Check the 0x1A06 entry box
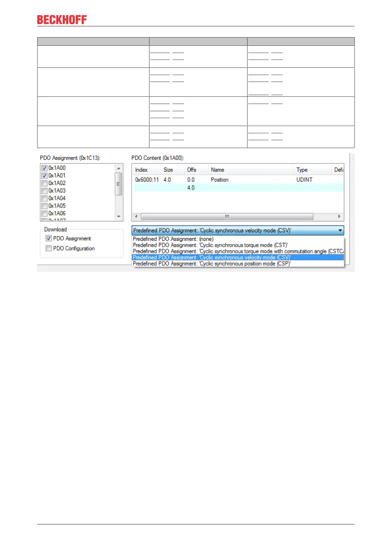This screenshot has width=392, height=554. (44, 214)
